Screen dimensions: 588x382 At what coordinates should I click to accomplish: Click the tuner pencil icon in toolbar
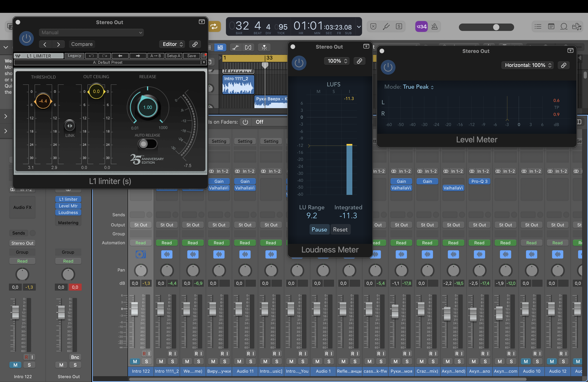click(386, 26)
